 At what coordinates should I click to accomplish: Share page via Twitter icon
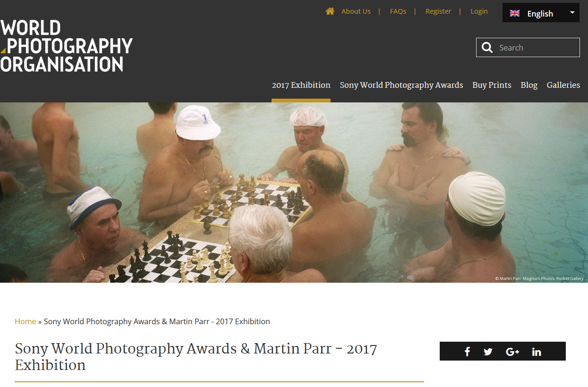pyautogui.click(x=488, y=352)
